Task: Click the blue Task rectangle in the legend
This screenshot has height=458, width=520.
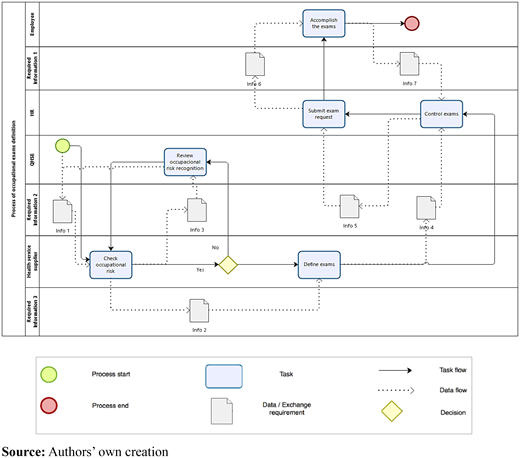Action: [224, 376]
